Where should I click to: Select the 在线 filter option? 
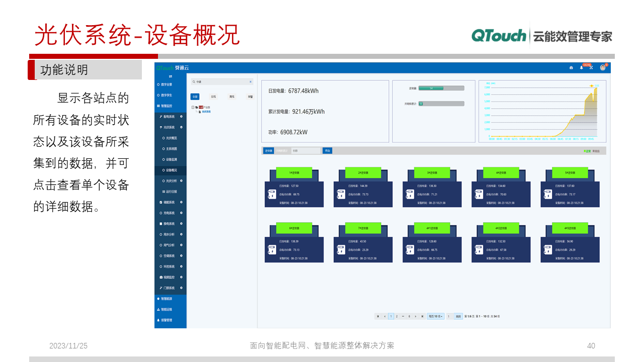(x=213, y=96)
